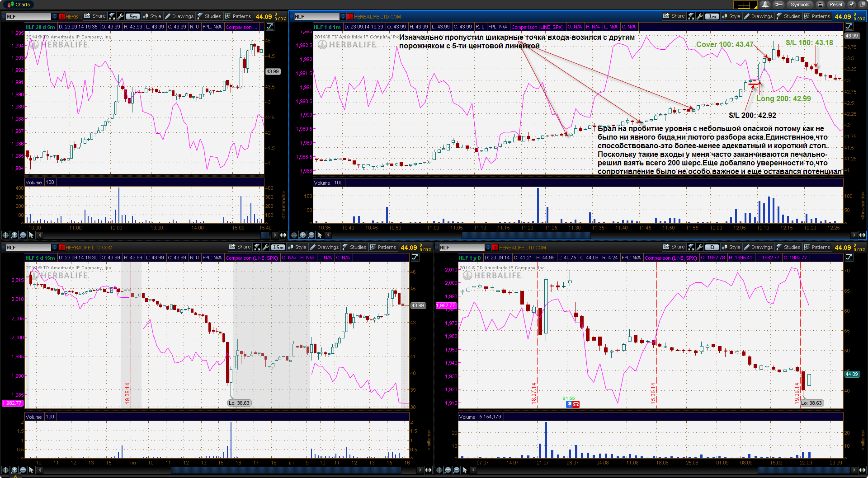
Task: Expand the HLF symbol dropdown in top-left chart
Action: [55, 17]
